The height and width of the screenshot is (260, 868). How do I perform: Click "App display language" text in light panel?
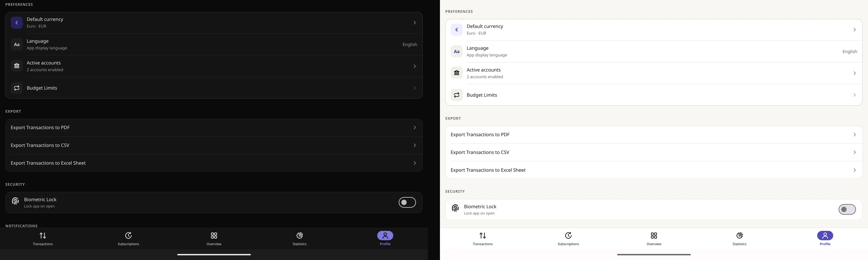coord(487,55)
